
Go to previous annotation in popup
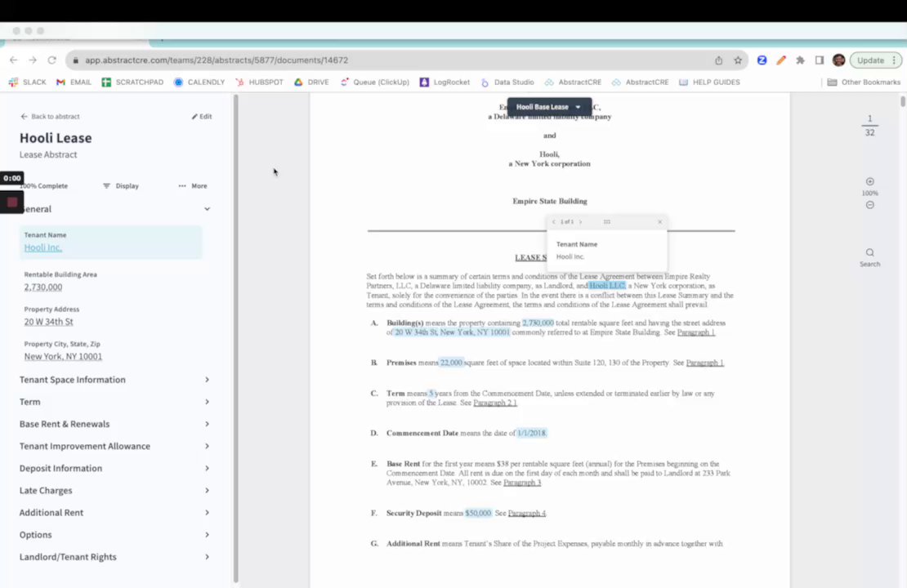pos(553,222)
